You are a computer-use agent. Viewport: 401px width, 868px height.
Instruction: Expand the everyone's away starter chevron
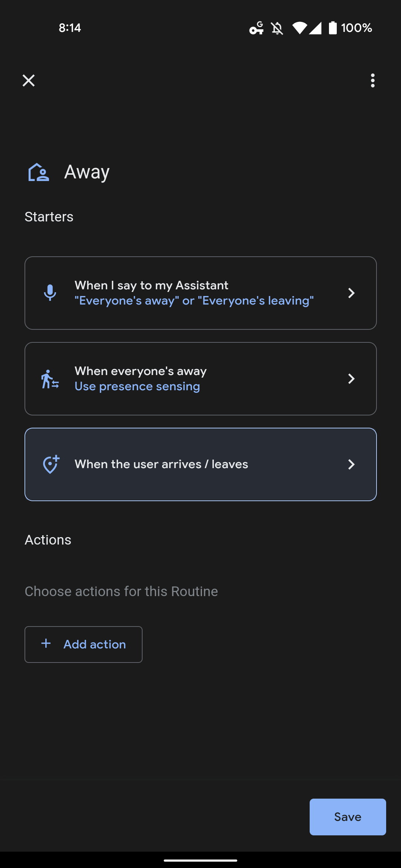point(351,379)
